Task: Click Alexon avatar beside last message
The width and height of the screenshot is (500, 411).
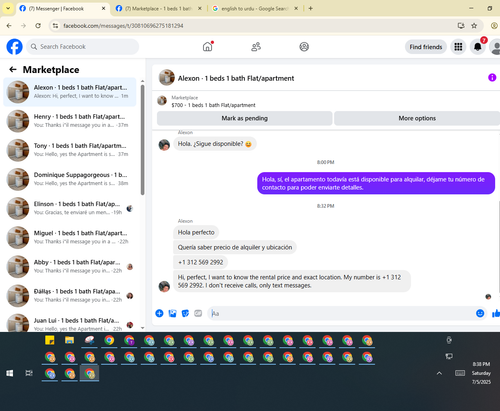Action: pos(164,286)
